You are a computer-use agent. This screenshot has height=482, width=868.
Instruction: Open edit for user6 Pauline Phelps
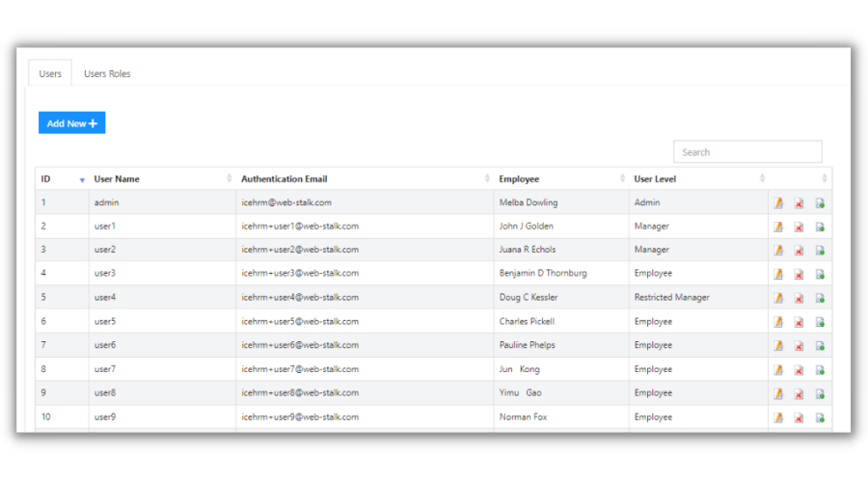[x=778, y=345]
